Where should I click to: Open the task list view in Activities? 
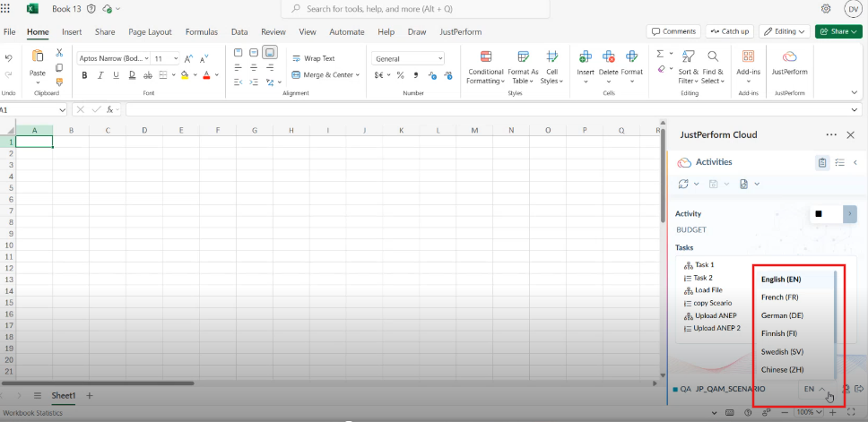(x=839, y=162)
